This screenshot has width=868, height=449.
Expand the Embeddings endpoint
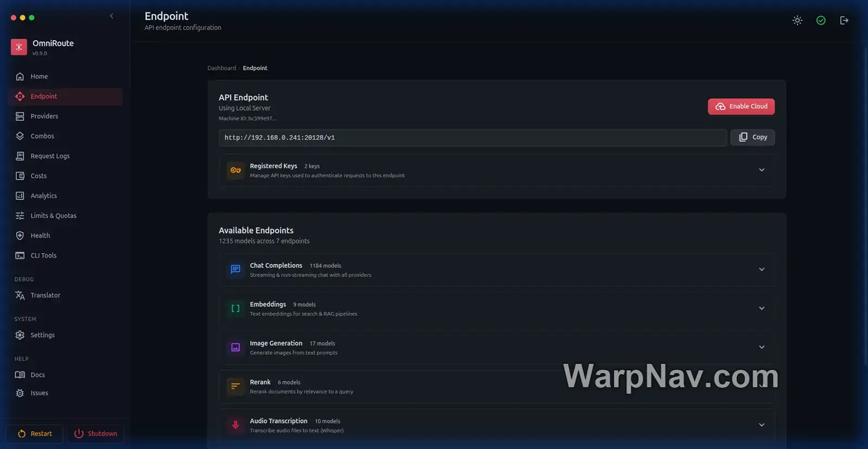pyautogui.click(x=762, y=309)
